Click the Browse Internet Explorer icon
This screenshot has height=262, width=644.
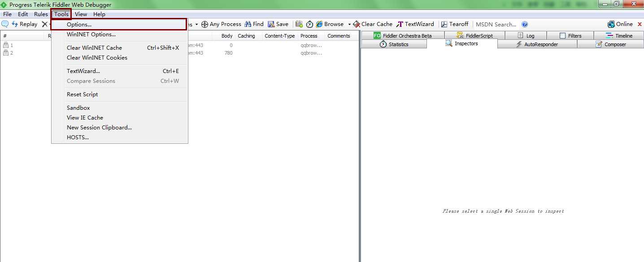(x=319, y=24)
